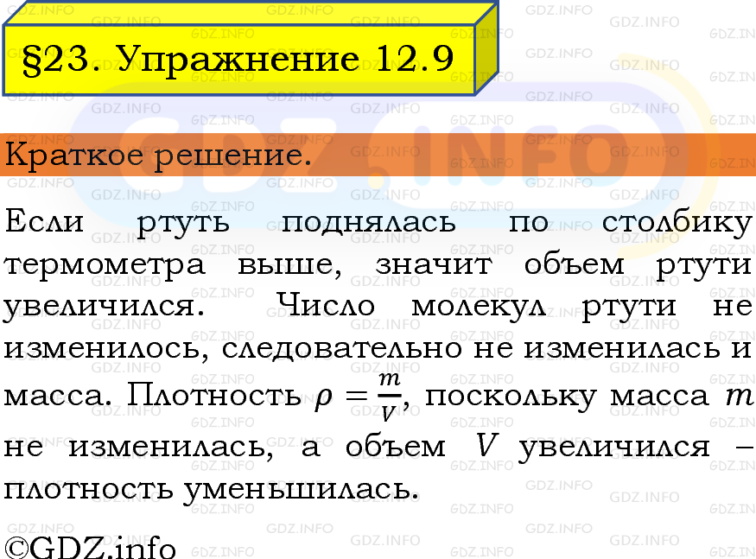Click the '©GDZ.info' copyright text
Viewport: 756px width, 559px height.
tap(89, 546)
